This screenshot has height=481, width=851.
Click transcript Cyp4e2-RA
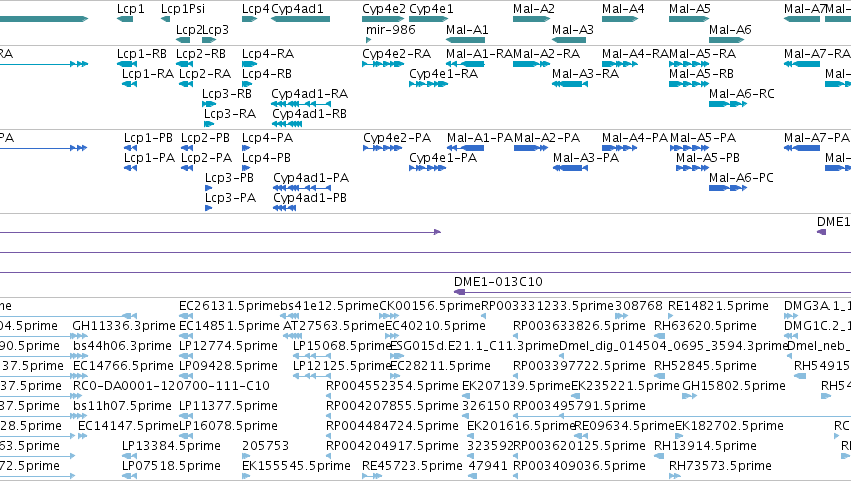[x=383, y=64]
